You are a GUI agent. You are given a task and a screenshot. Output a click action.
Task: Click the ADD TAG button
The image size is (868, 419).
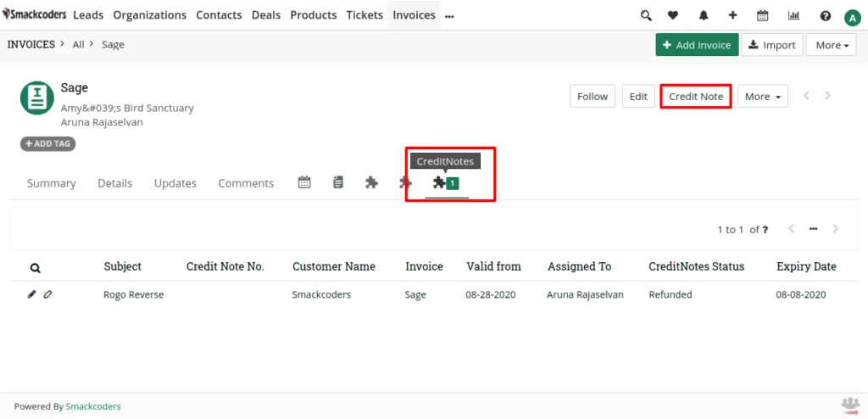[x=47, y=143]
